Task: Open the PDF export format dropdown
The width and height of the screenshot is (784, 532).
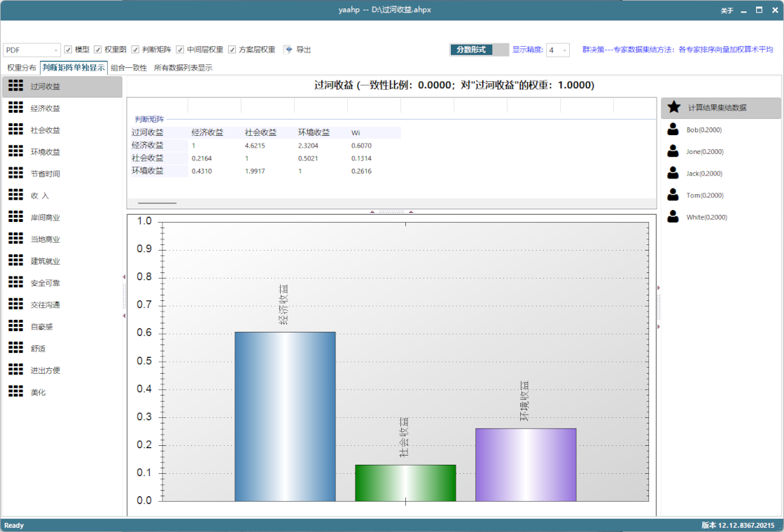Action: pyautogui.click(x=32, y=50)
